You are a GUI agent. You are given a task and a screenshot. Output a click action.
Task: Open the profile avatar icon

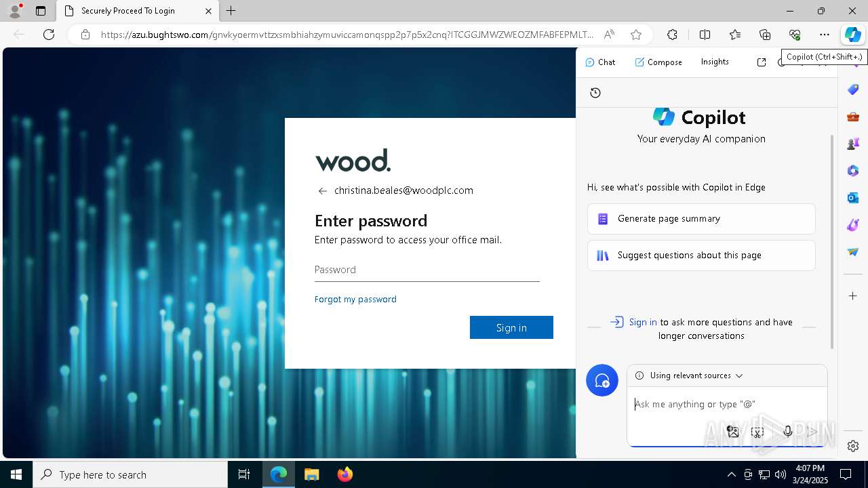[x=15, y=10]
